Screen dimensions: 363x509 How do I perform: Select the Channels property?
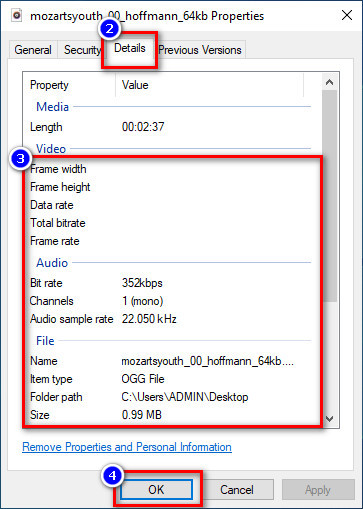(52, 301)
